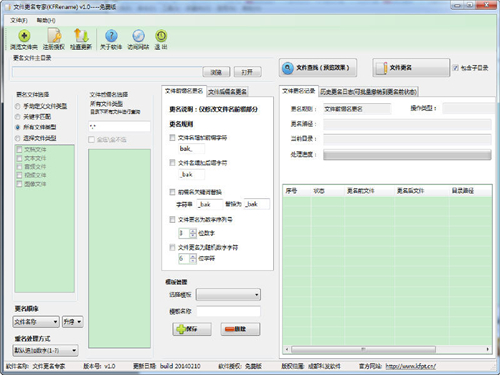This screenshot has height=375, width=500.
Task: Click the horizontal scrollbar under the records table
Action: pyautogui.click(x=363, y=349)
